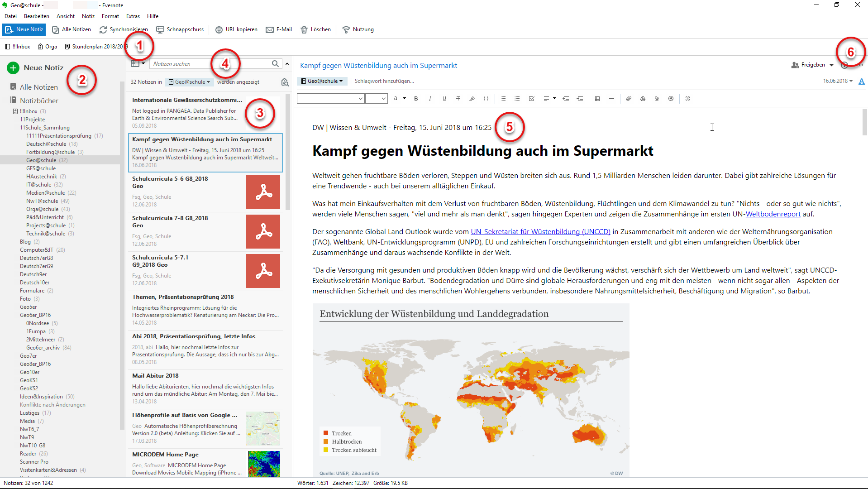Toggle numbered list
Viewport: 868px width, 489px height.
pos(517,99)
